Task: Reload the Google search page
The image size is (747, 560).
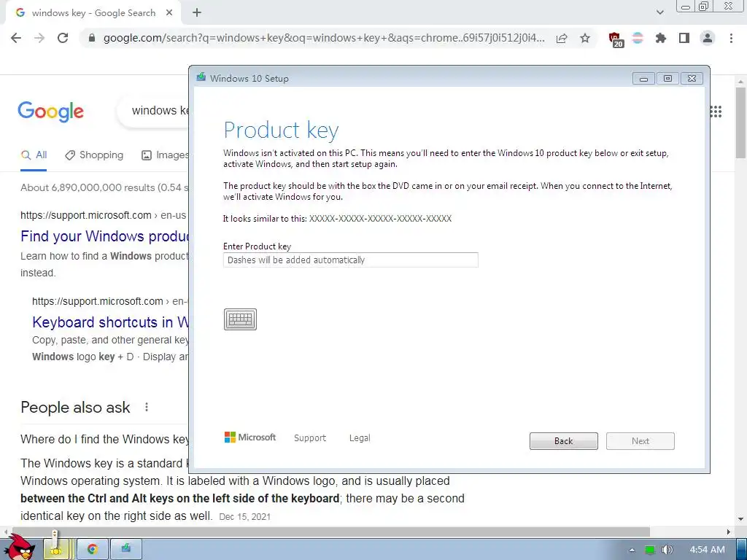Action: click(63, 38)
